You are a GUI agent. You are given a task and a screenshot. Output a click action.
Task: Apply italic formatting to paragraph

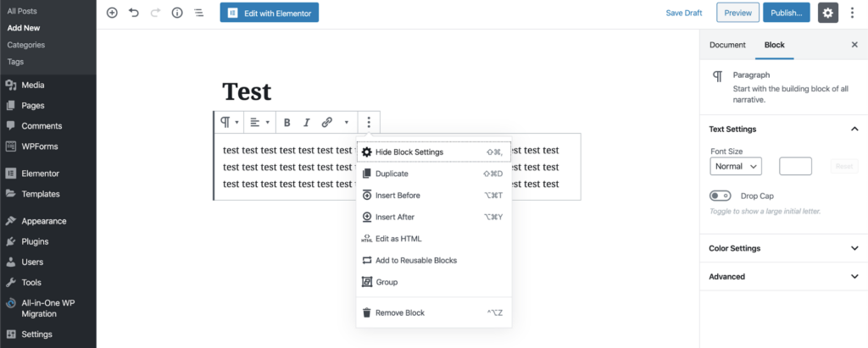click(x=307, y=122)
